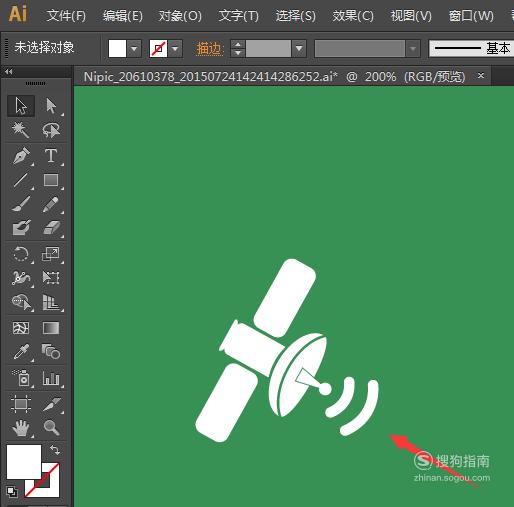Activate the Direct Selection tool
514x507 pixels.
[51, 106]
